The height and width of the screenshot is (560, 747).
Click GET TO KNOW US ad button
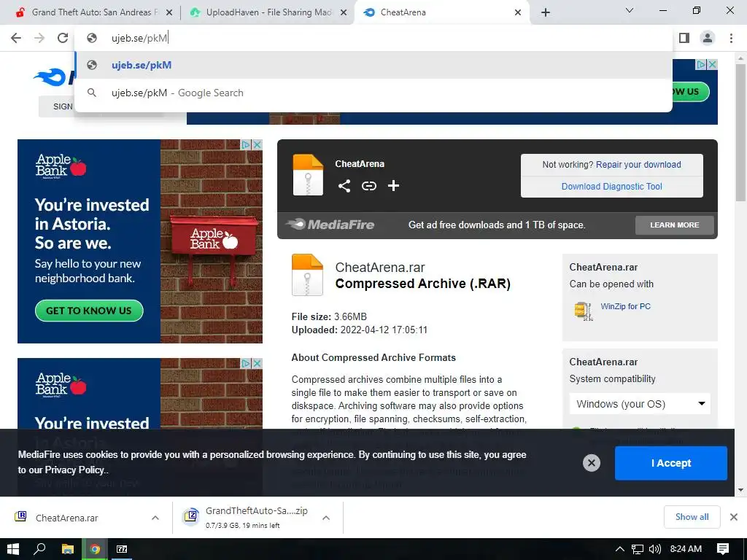89,311
